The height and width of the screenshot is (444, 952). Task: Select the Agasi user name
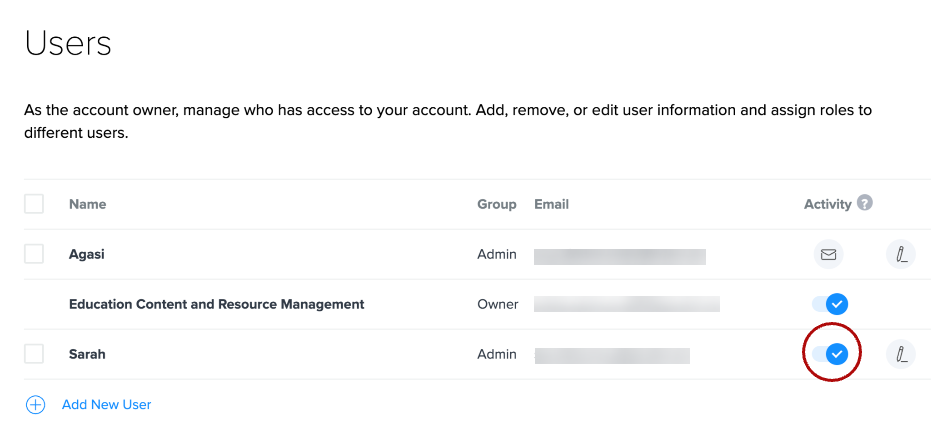(87, 254)
